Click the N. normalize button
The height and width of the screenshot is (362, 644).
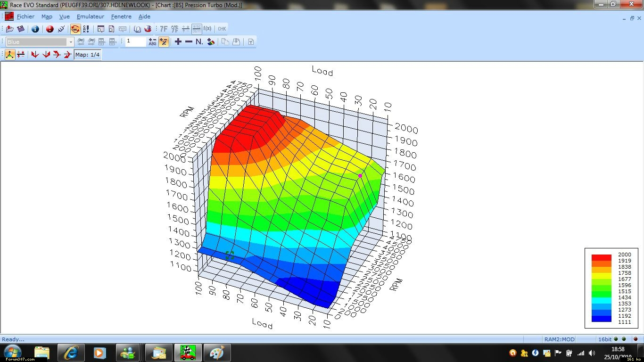[199, 41]
